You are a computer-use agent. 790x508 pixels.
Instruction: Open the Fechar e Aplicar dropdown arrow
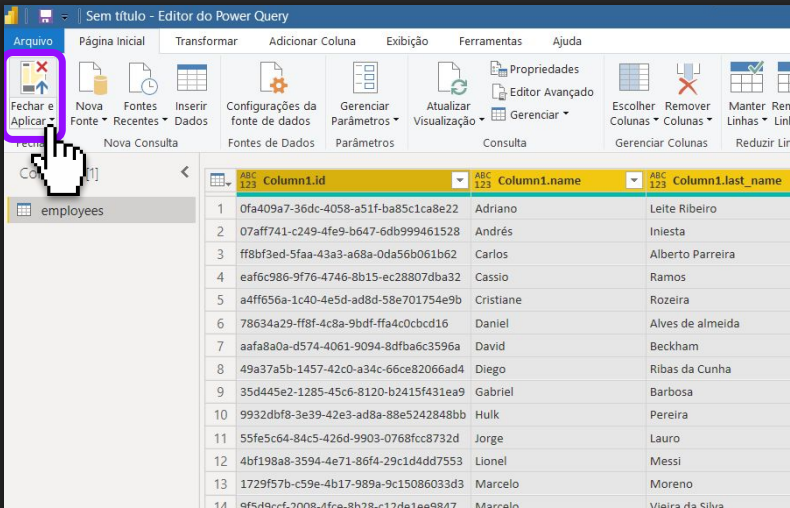pos(51,120)
